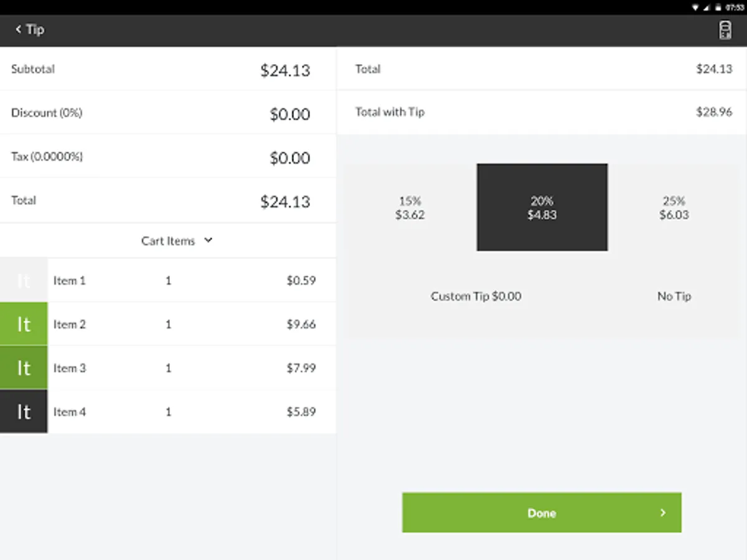Tap the Item 2 green thumbnail icon
The height and width of the screenshot is (560, 747).
[x=24, y=324]
